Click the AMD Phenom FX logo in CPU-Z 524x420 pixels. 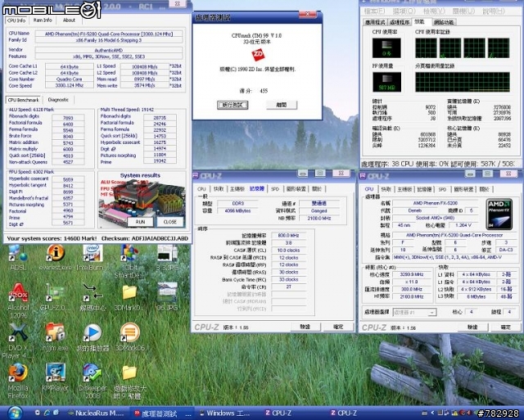[499, 215]
